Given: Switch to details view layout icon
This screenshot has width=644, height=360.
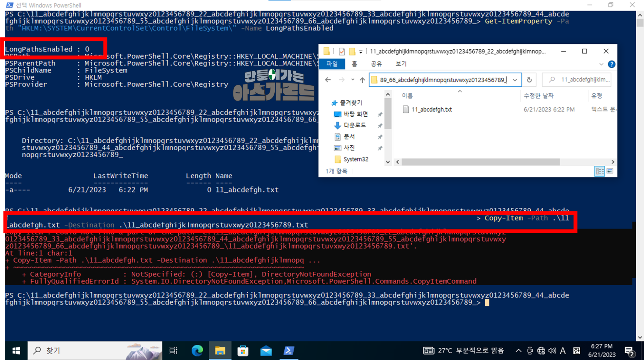Looking at the screenshot, I should [x=599, y=171].
